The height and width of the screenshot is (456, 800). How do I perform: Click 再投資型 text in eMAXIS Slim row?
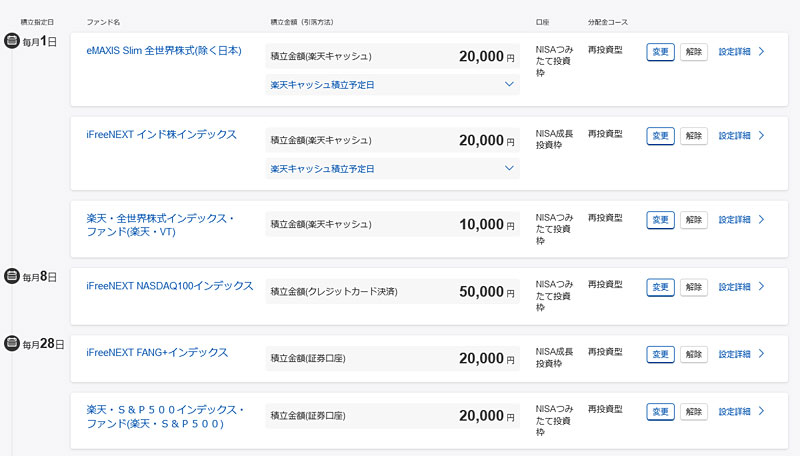(605, 50)
